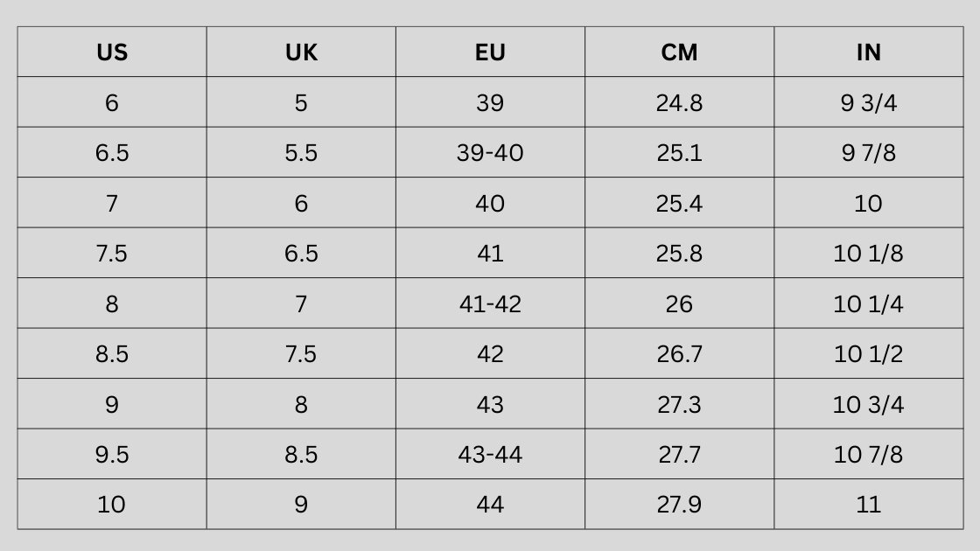Select the inches value 11 cell
The height and width of the screenshot is (551, 980).
click(868, 505)
